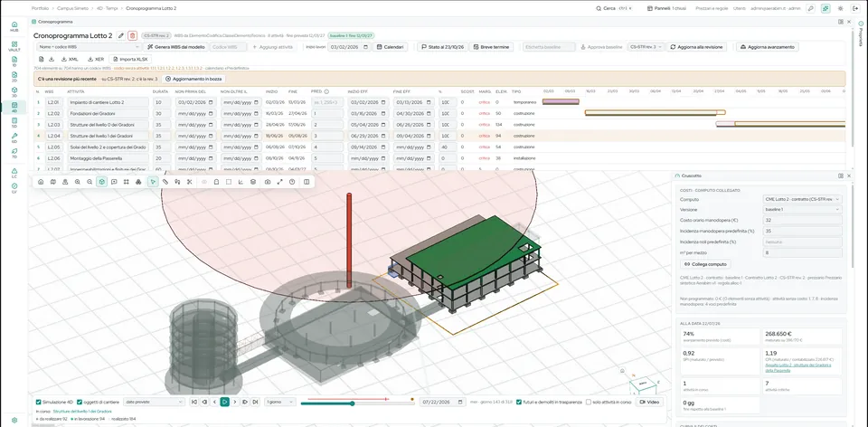Screen dimensions: 868x427
Task: Click the Cerca search box
Action: (616, 8)
